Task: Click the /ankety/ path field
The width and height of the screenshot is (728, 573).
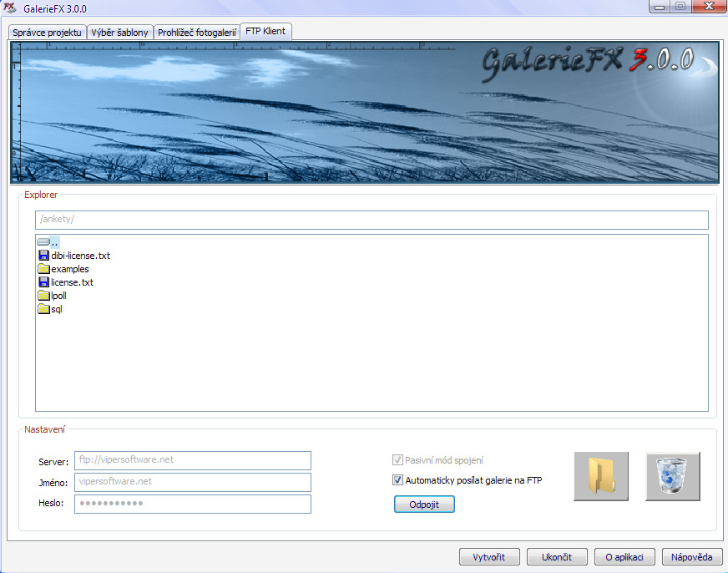Action: (x=372, y=220)
